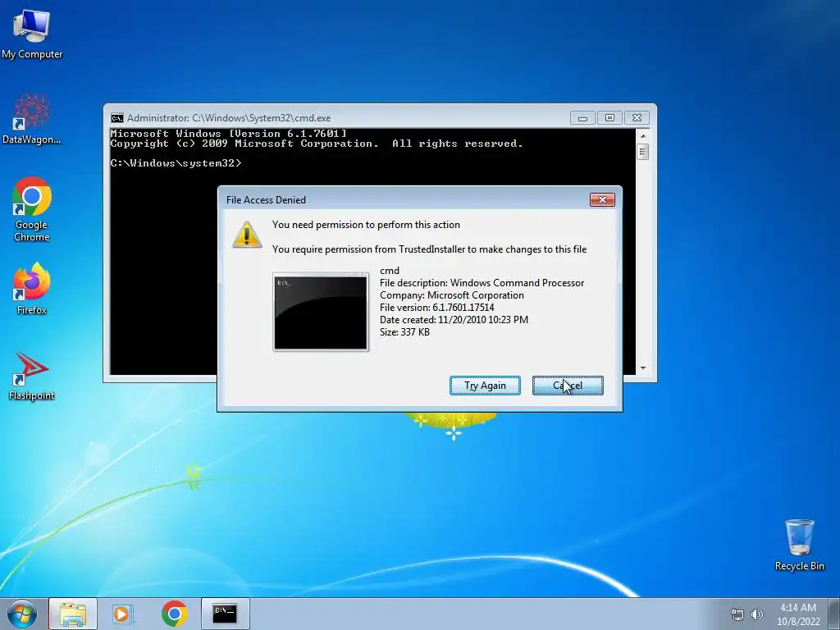Open the cmd.exe title bar system icon
Image resolution: width=840 pixels, height=630 pixels.
[x=116, y=118]
